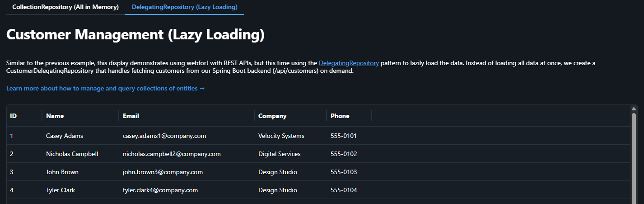Click the Velocity Systems company cell
This screenshot has width=644, height=204.
pos(281,136)
